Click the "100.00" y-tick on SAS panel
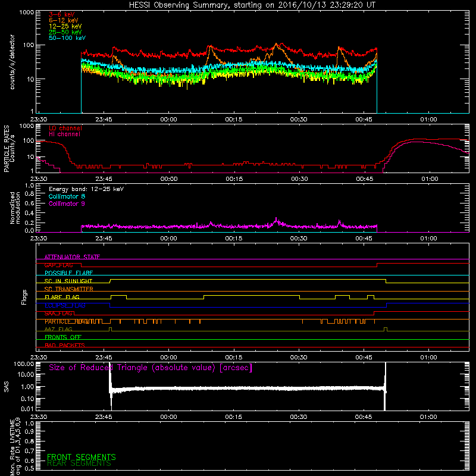Viewport: 476px width, 476px height. [x=24, y=364]
